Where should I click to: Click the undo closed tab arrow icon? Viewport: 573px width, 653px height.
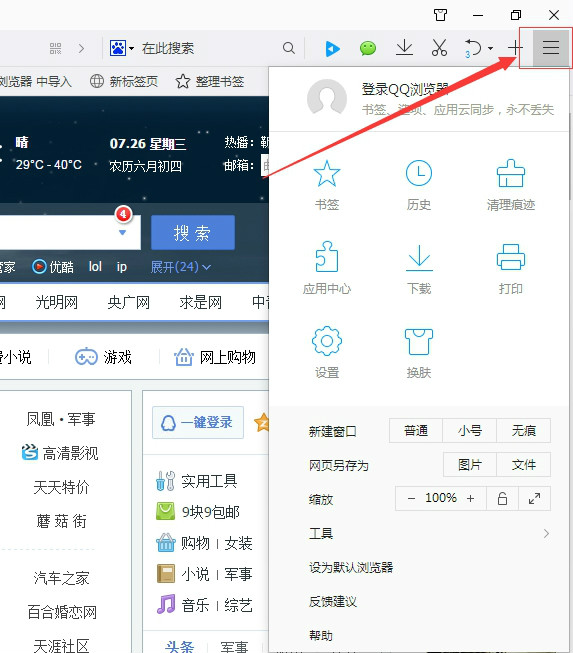(x=473, y=47)
